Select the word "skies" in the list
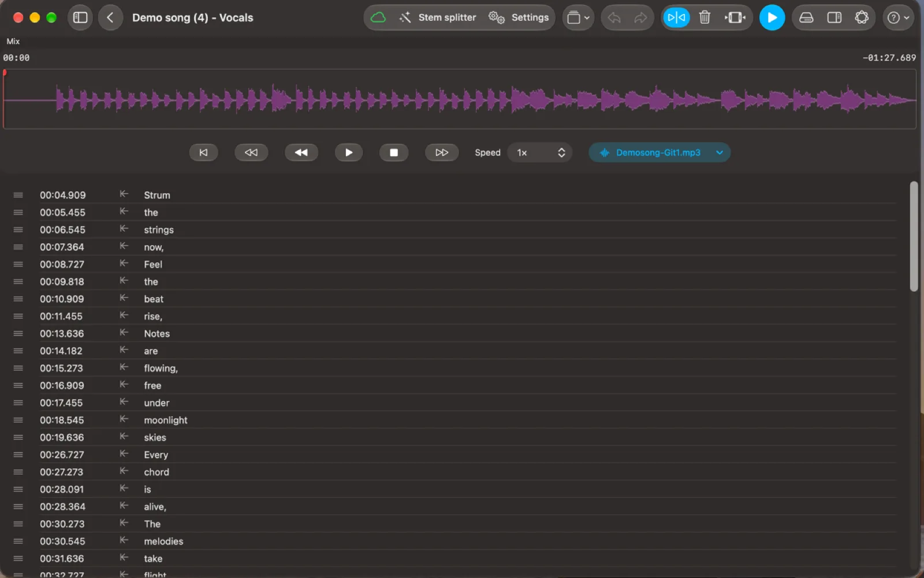Image resolution: width=924 pixels, height=578 pixels. point(155,438)
